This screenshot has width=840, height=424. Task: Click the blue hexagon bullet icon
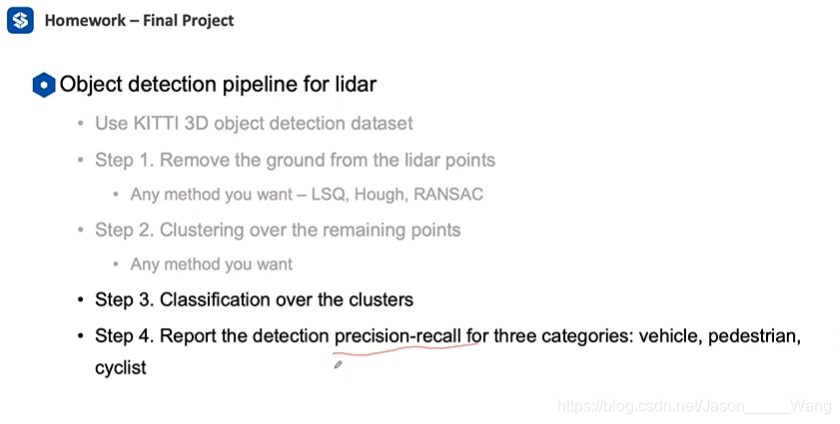(x=44, y=85)
